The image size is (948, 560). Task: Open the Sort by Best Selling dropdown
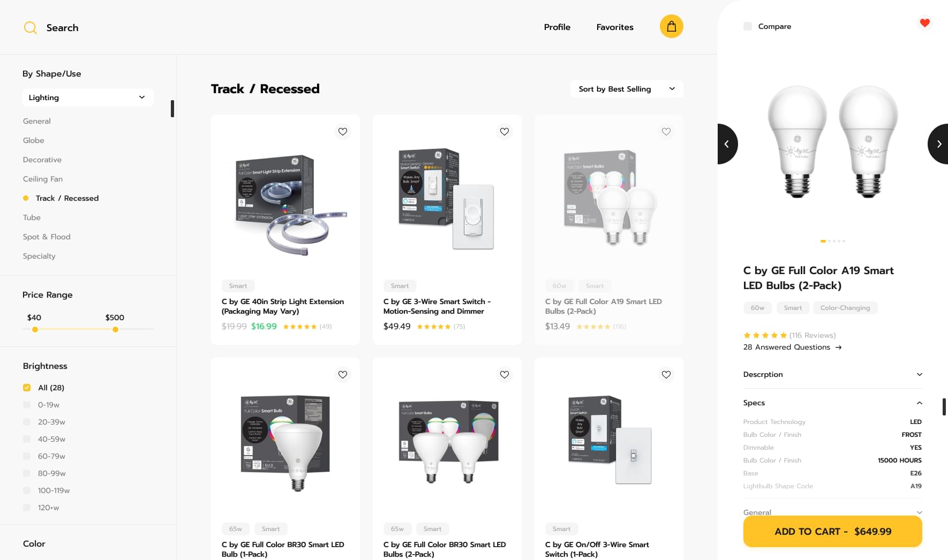pyautogui.click(x=627, y=89)
